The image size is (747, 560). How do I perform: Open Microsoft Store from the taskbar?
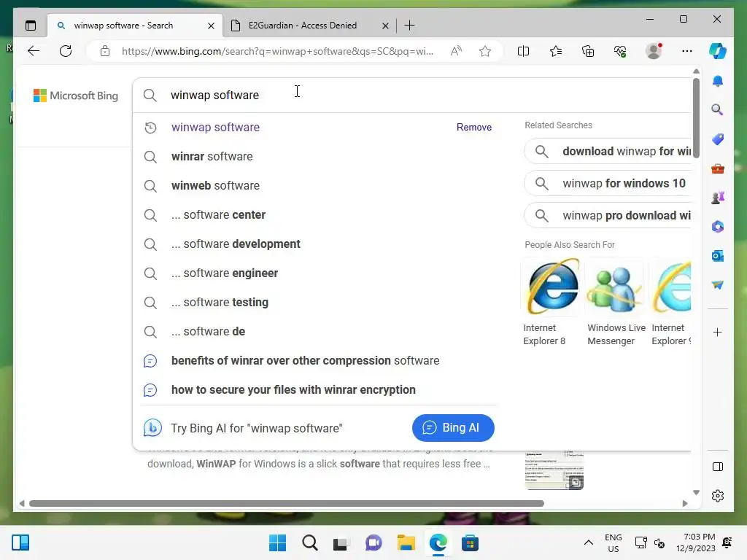tap(470, 542)
